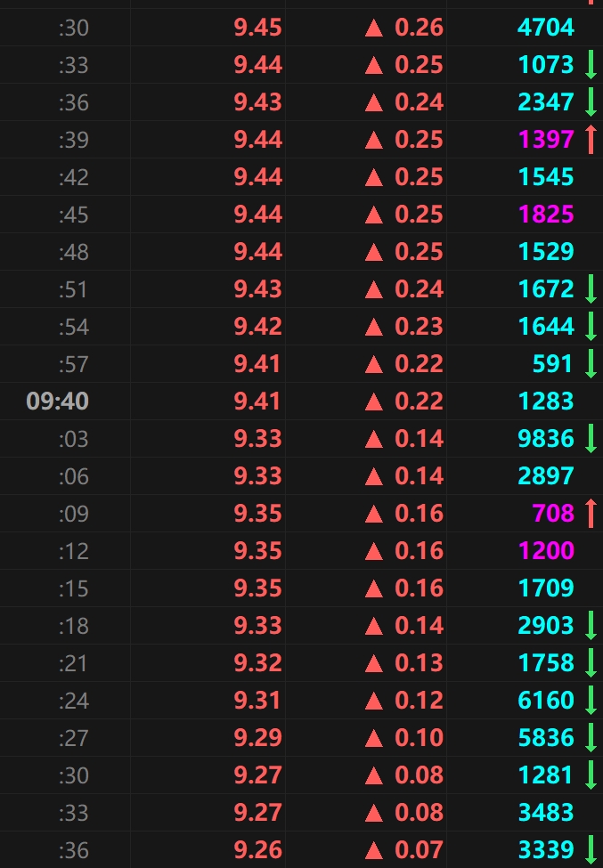
Task: Select the volume cell 3483
Action: 545,812
